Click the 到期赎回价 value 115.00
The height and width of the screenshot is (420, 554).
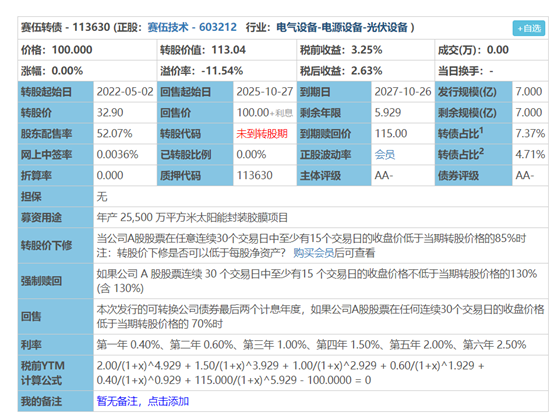tap(391, 134)
